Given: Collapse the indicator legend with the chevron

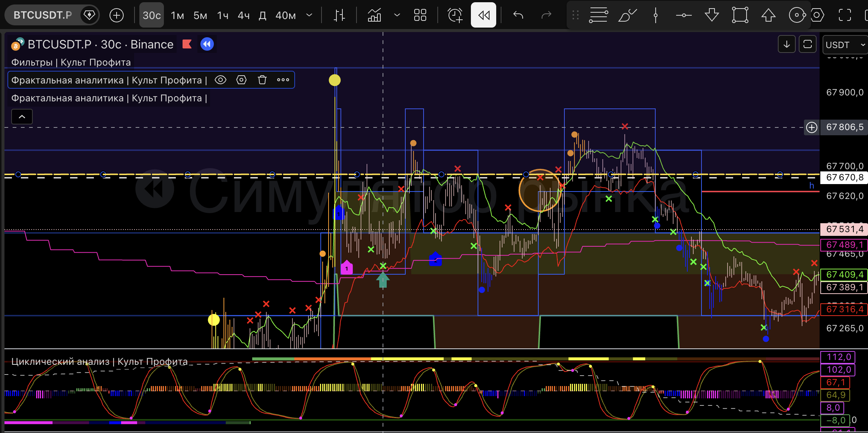Looking at the screenshot, I should [22, 117].
